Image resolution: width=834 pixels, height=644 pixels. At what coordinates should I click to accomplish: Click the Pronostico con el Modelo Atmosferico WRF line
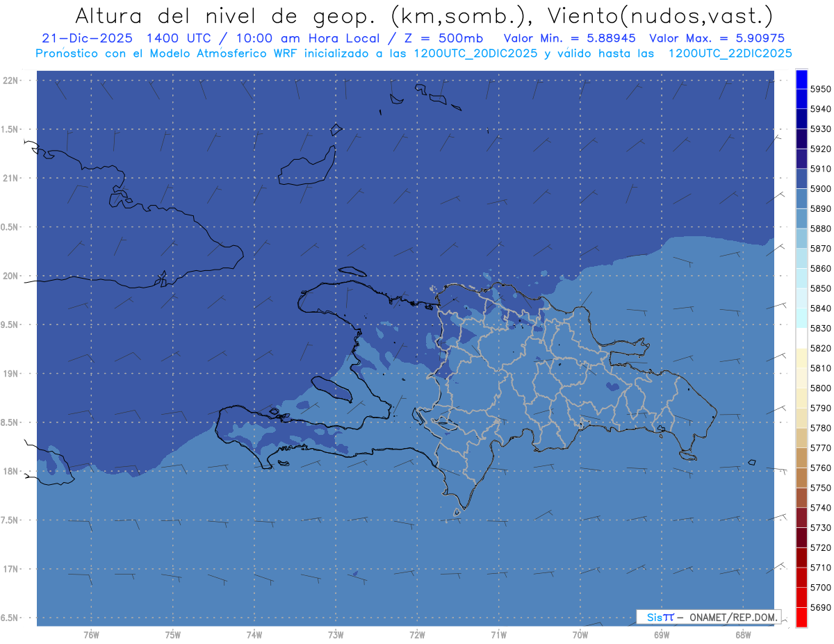[x=414, y=53]
